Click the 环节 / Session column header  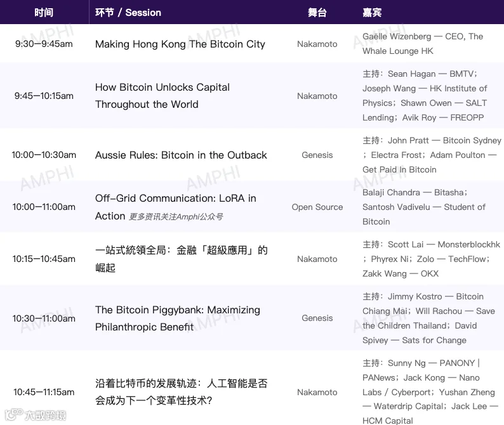[x=128, y=13]
